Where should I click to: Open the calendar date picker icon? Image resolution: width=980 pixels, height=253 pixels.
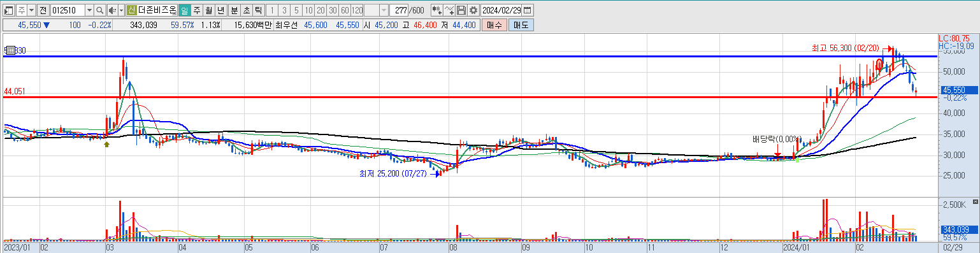click(x=528, y=10)
